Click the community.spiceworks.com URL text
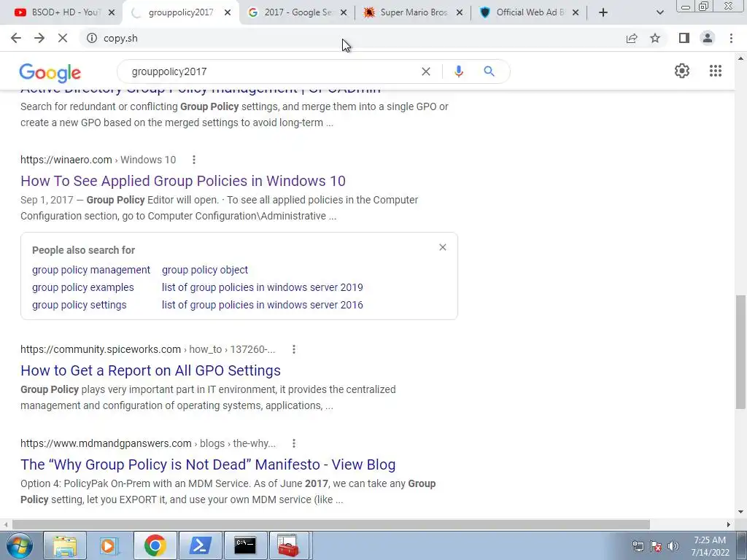The height and width of the screenshot is (560, 747). pos(101,349)
